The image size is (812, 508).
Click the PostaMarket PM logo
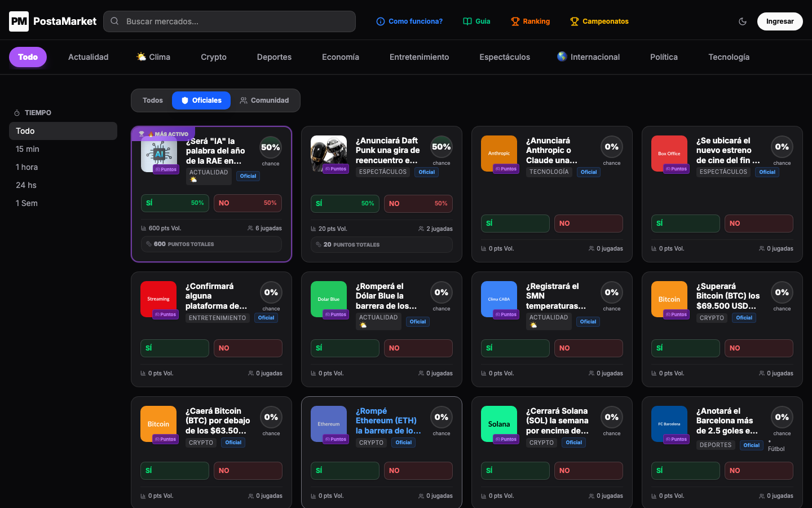(52, 21)
